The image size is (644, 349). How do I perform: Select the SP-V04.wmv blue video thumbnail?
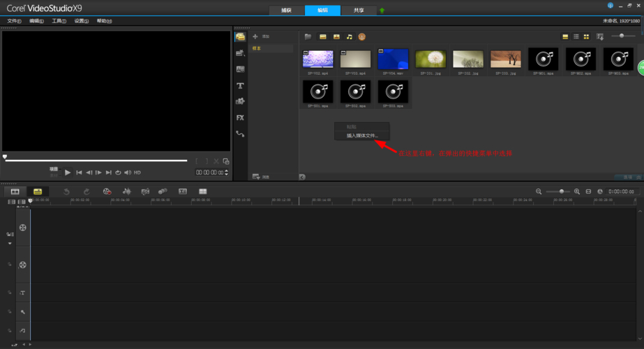pos(393,59)
